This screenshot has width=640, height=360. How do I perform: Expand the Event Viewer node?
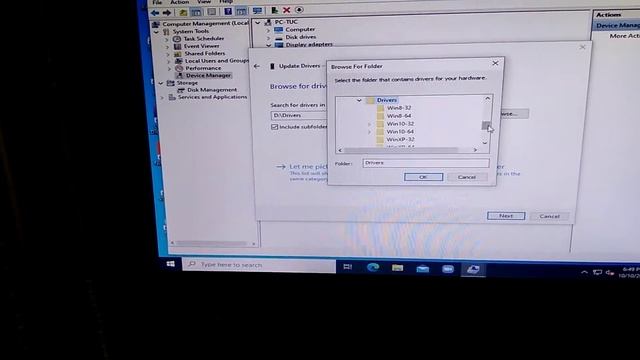point(167,47)
